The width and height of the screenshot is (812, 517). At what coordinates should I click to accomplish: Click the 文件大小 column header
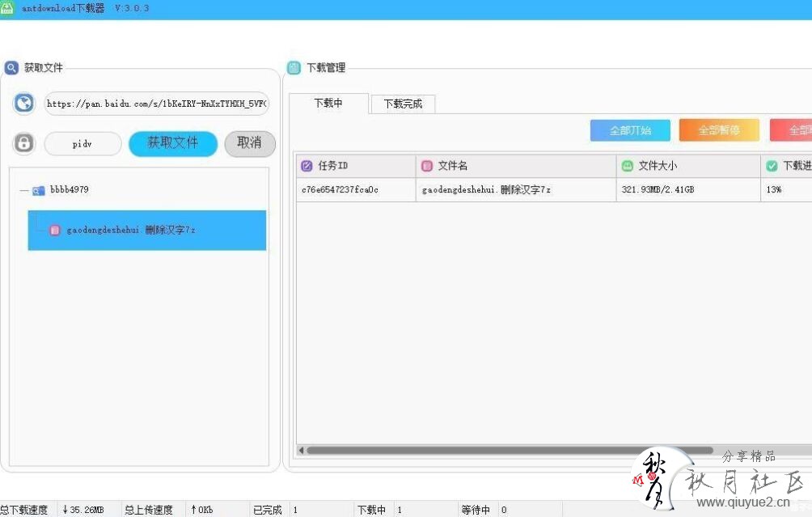coord(688,166)
